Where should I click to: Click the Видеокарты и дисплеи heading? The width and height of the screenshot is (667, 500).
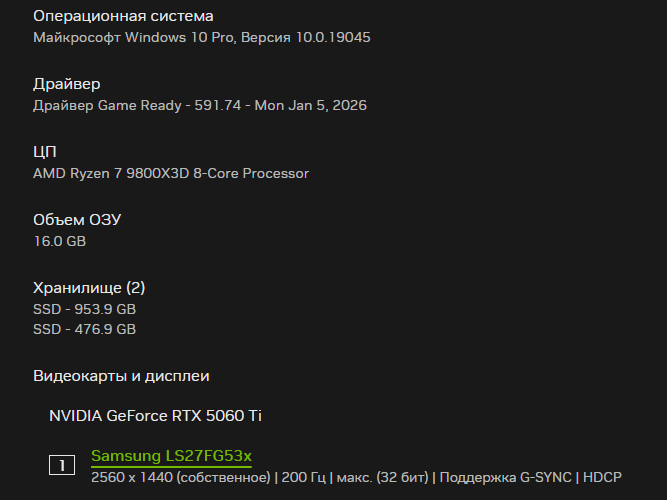pyautogui.click(x=121, y=376)
